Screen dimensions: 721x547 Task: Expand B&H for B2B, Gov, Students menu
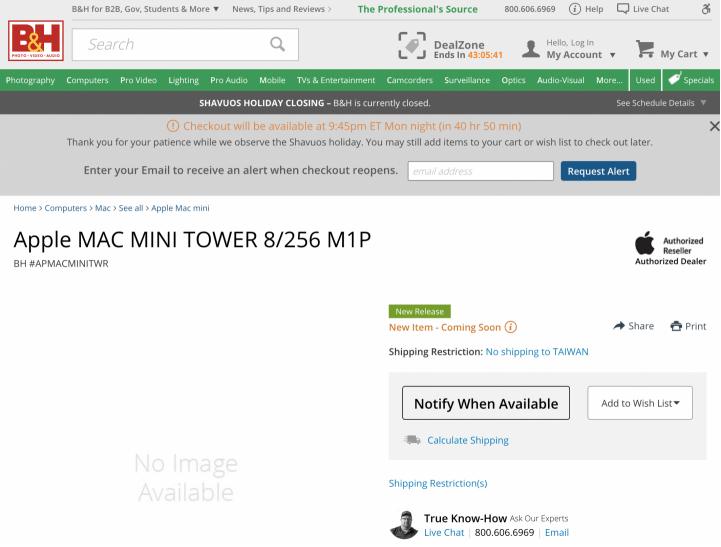point(145,9)
